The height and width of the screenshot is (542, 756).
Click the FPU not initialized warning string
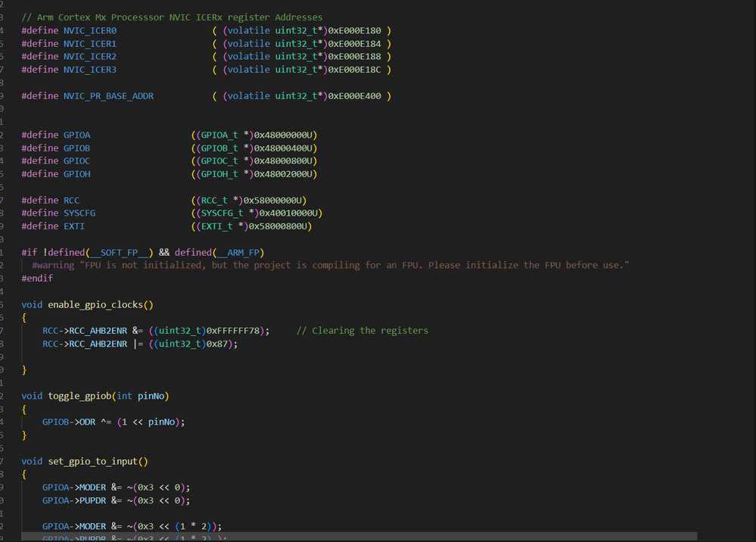(x=354, y=265)
